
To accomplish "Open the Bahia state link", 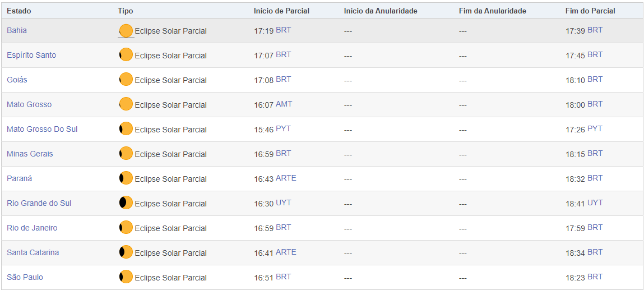I will pyautogui.click(x=17, y=30).
